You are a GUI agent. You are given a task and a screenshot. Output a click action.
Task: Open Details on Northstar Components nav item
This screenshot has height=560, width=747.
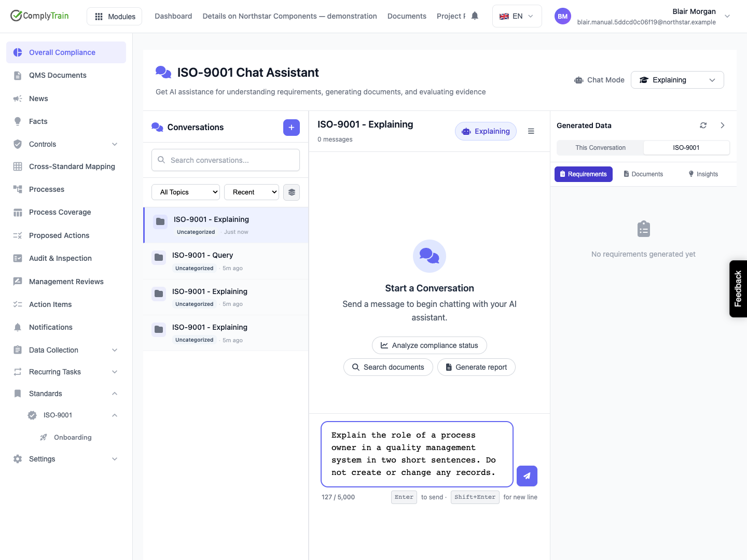tap(289, 16)
